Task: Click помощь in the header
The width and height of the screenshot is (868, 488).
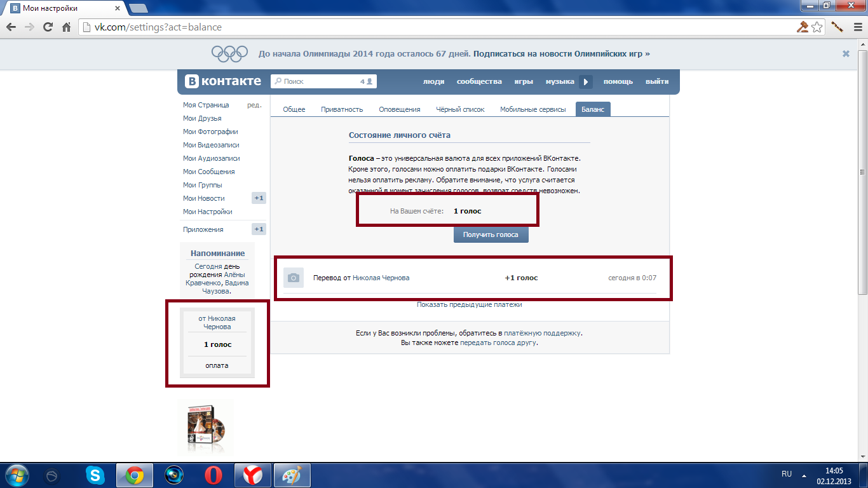Action: pyautogui.click(x=618, y=81)
